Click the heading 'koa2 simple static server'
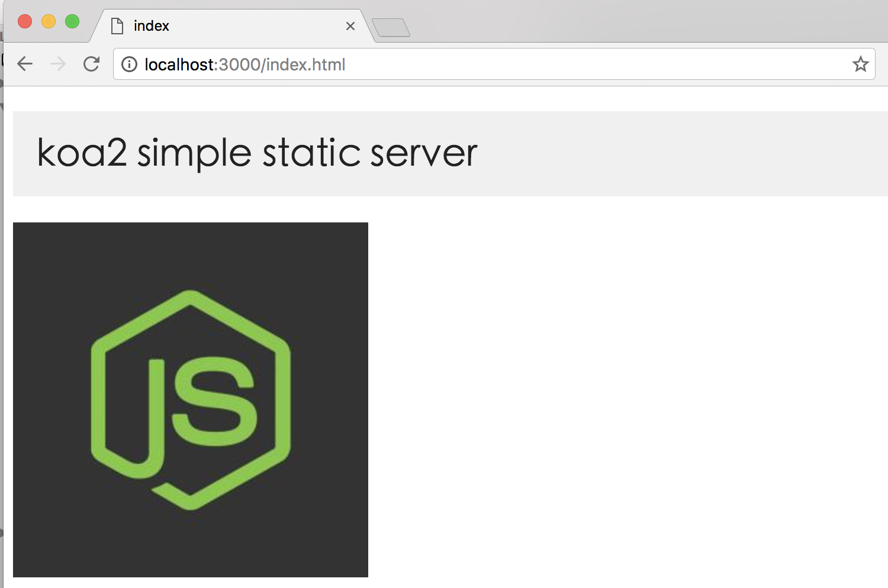 257,153
